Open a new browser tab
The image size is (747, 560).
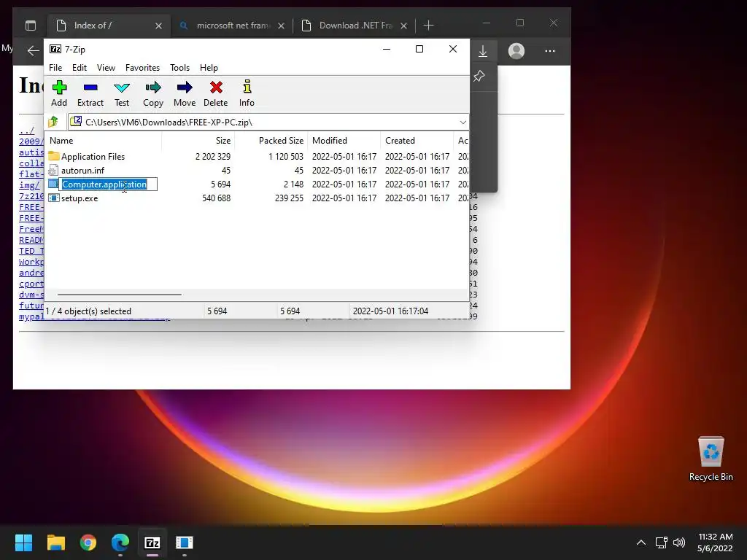[428, 26]
